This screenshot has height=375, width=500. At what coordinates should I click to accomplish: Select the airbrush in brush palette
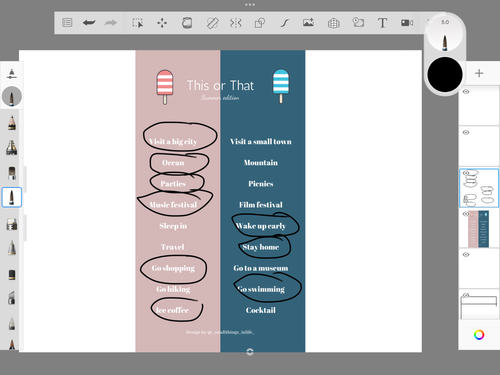point(12,148)
